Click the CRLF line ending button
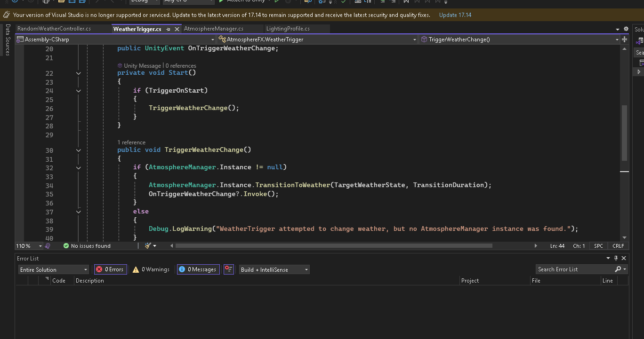 [x=618, y=246]
